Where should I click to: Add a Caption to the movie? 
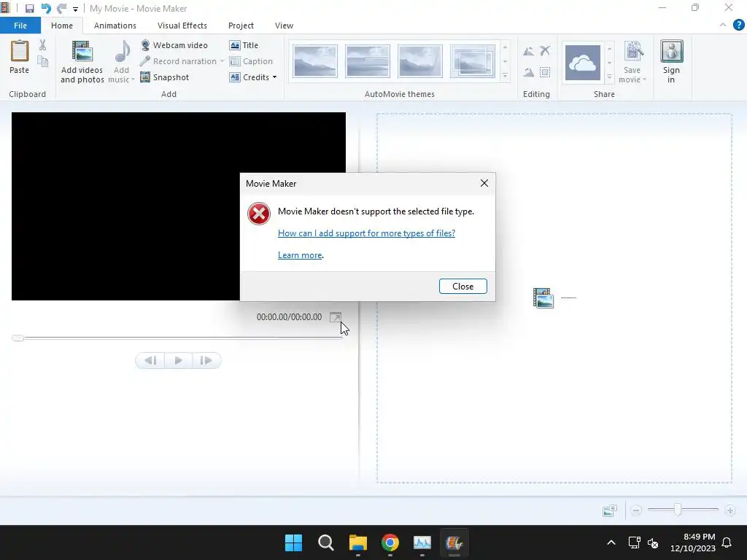[x=251, y=61]
